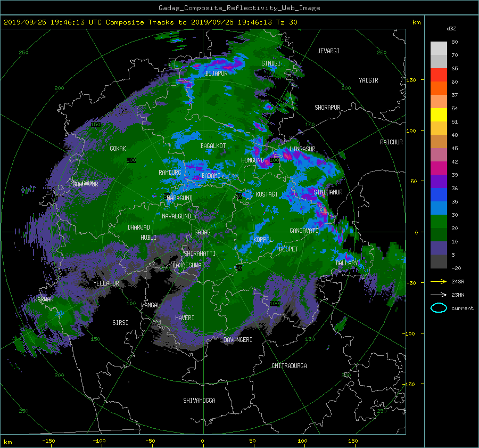The width and height of the screenshot is (479, 448).
Task: Click the LAXMESHWAR city label
Action: click(x=188, y=265)
